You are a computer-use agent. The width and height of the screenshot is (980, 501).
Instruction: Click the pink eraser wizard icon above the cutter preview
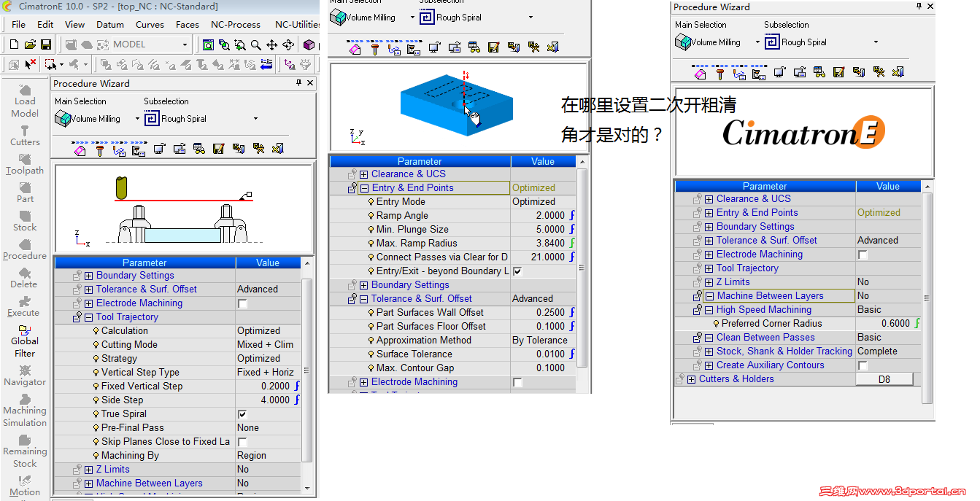click(x=80, y=149)
